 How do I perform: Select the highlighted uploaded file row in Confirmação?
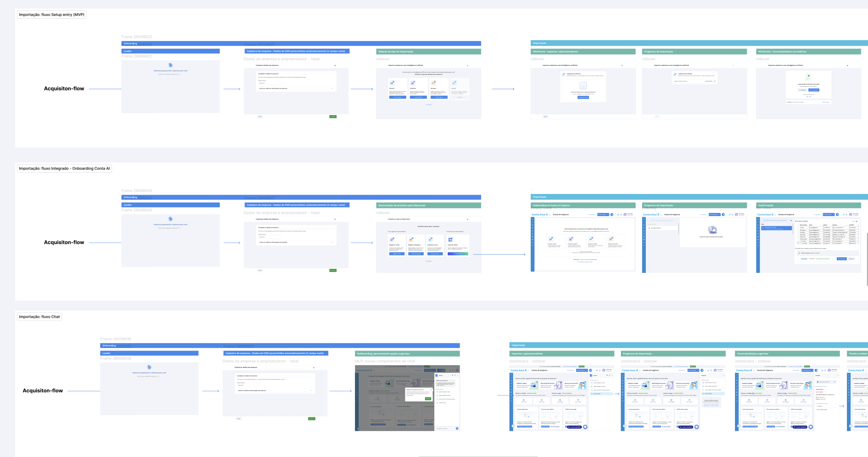(x=776, y=228)
